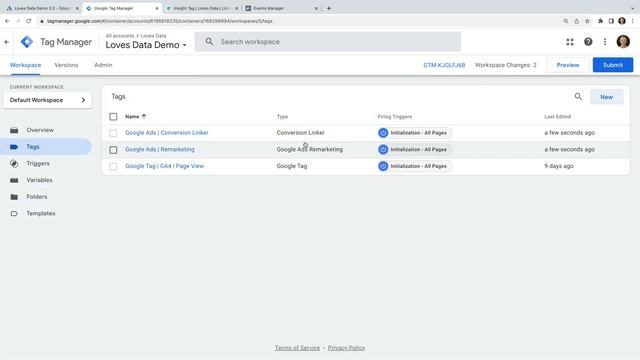Check the Google Ads Remarketing tag checkbox
Screen dimensions: 640x360
click(x=113, y=150)
